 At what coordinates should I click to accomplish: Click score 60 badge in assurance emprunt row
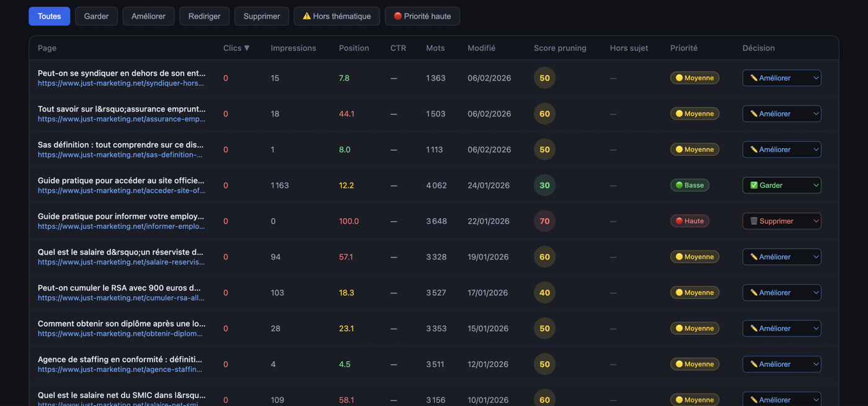click(x=544, y=114)
